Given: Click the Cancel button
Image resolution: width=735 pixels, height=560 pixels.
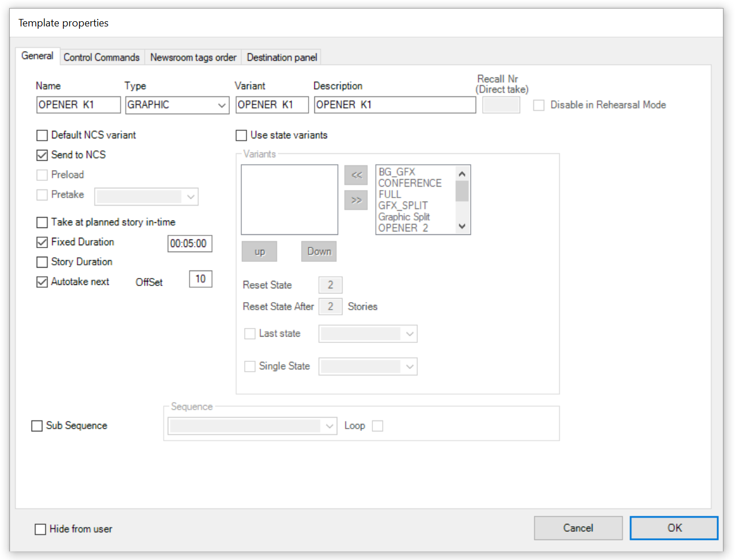Looking at the screenshot, I should click(578, 528).
